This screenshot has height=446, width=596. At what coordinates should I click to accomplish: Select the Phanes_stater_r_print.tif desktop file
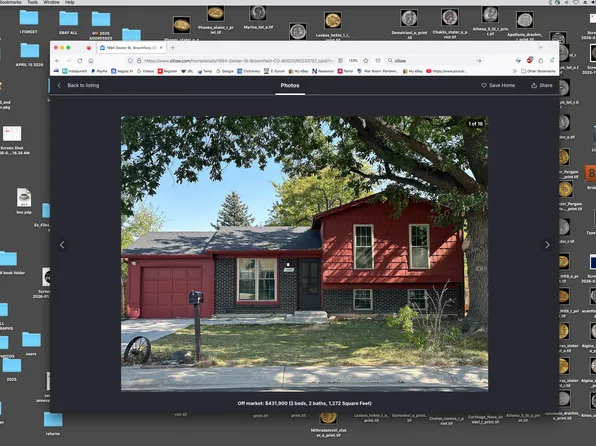[216, 19]
